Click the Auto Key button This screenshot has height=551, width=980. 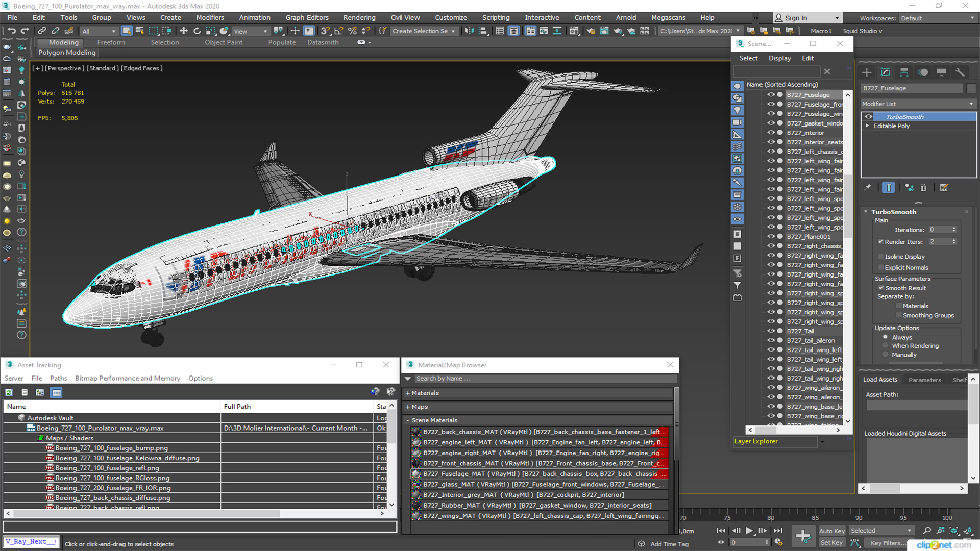tap(832, 531)
